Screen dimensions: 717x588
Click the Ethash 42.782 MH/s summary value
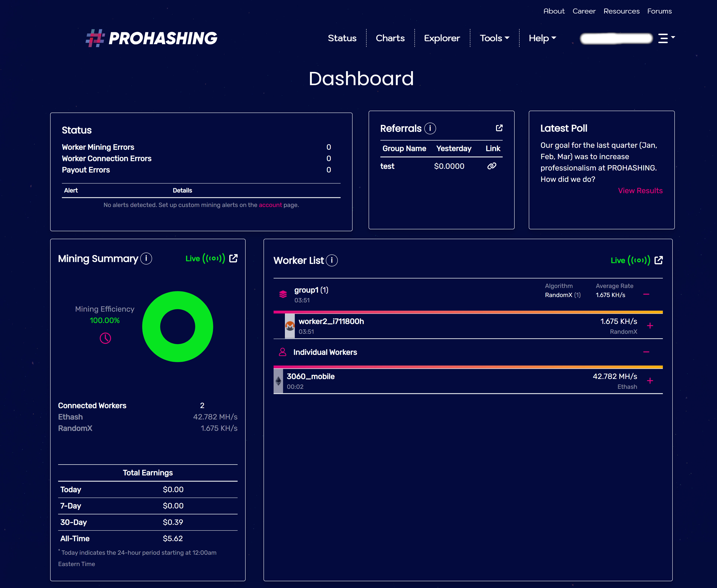tap(215, 417)
